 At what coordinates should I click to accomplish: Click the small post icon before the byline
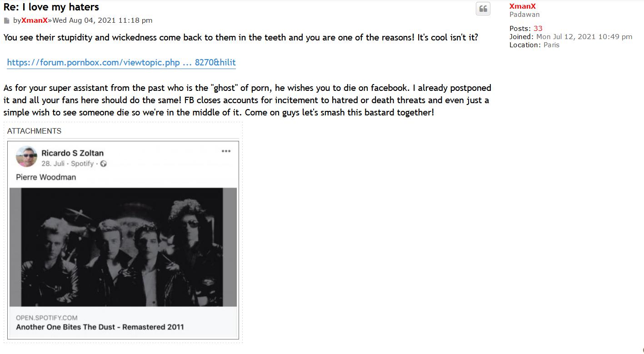(x=7, y=20)
